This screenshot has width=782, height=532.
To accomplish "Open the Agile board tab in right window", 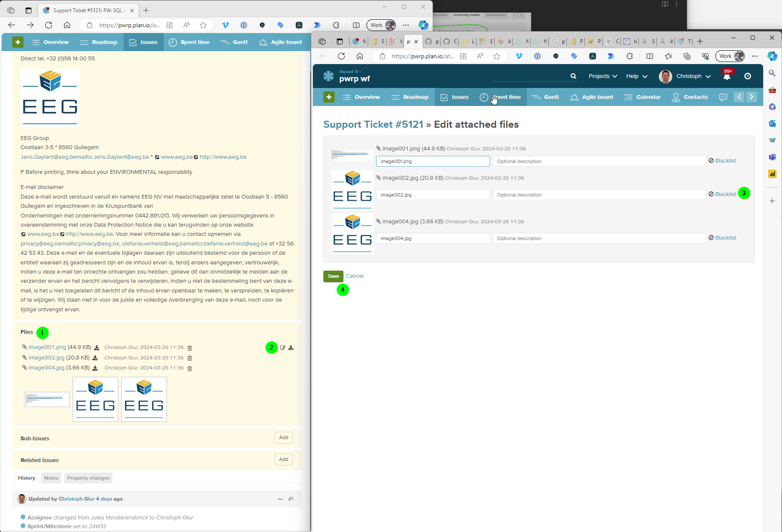I will click(x=591, y=97).
